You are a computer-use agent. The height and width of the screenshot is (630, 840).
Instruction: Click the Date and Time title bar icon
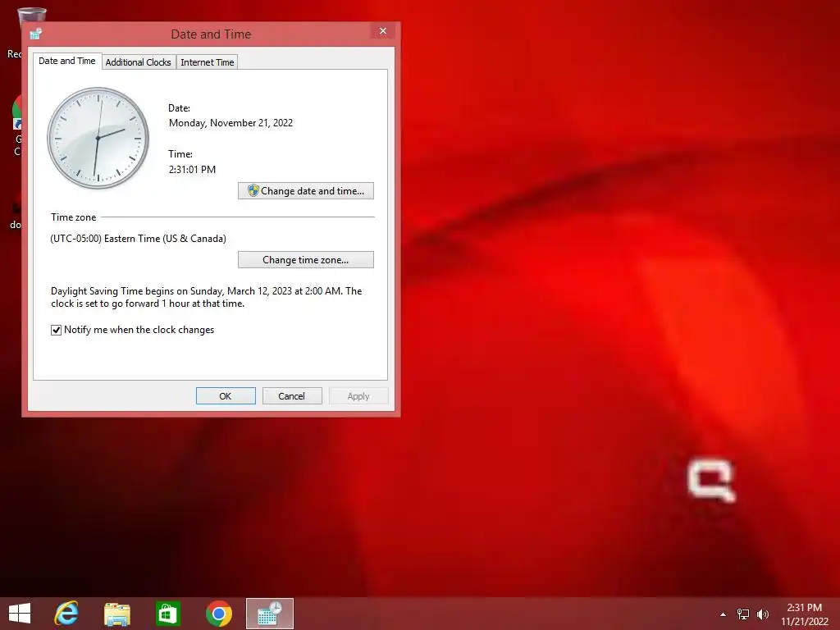pos(36,34)
